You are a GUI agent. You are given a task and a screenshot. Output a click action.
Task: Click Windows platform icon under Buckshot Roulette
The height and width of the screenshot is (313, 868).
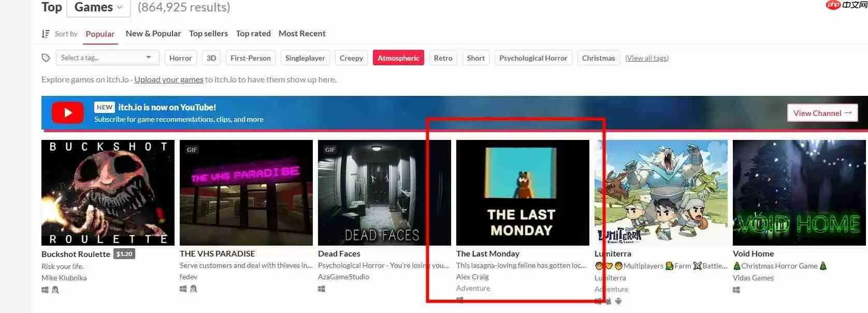click(45, 290)
